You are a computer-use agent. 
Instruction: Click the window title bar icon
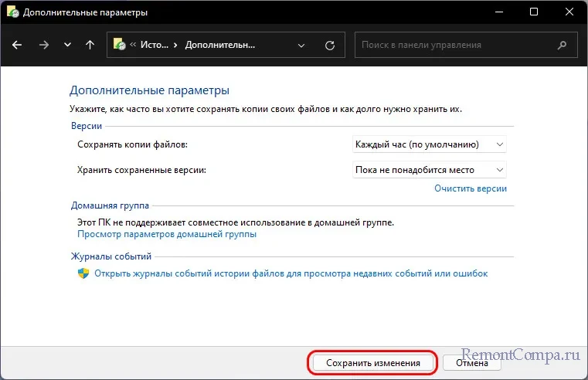pyautogui.click(x=12, y=12)
